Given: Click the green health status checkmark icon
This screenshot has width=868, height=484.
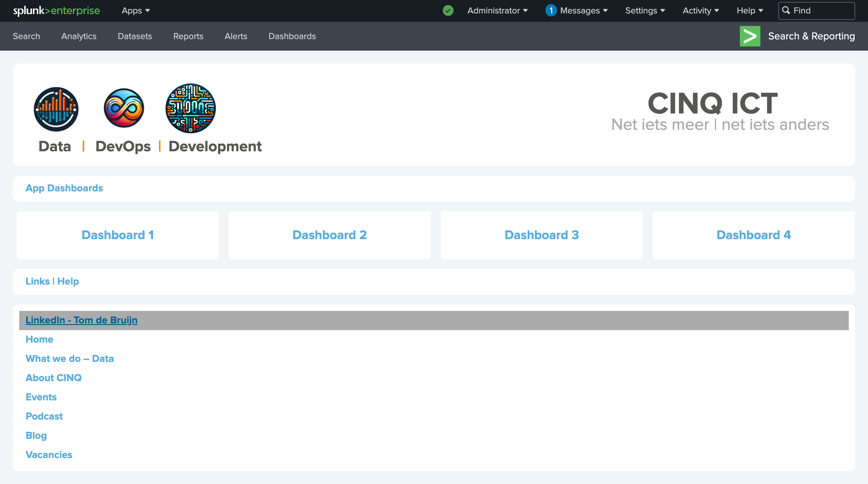Looking at the screenshot, I should pyautogui.click(x=448, y=11).
